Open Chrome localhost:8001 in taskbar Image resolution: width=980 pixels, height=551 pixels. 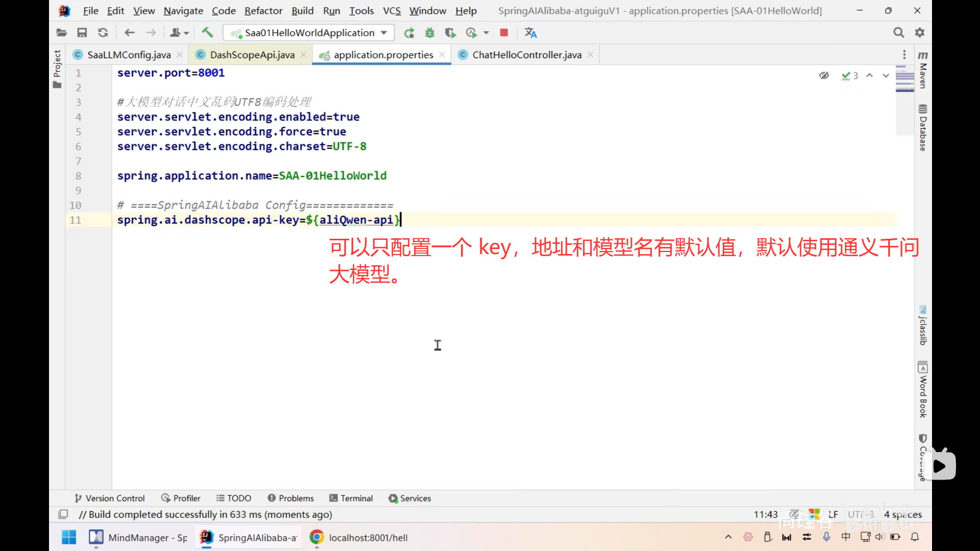[359, 537]
